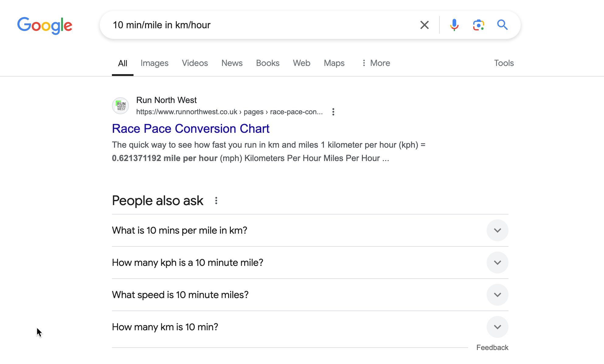
Task: Click the result snippet text about 0.621371192 mile
Action: tap(269, 151)
